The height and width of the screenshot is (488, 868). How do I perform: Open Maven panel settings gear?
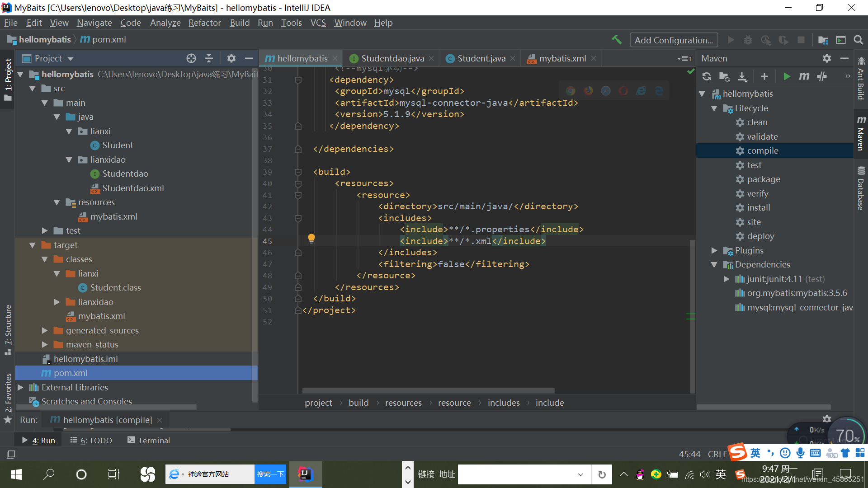tap(827, 58)
